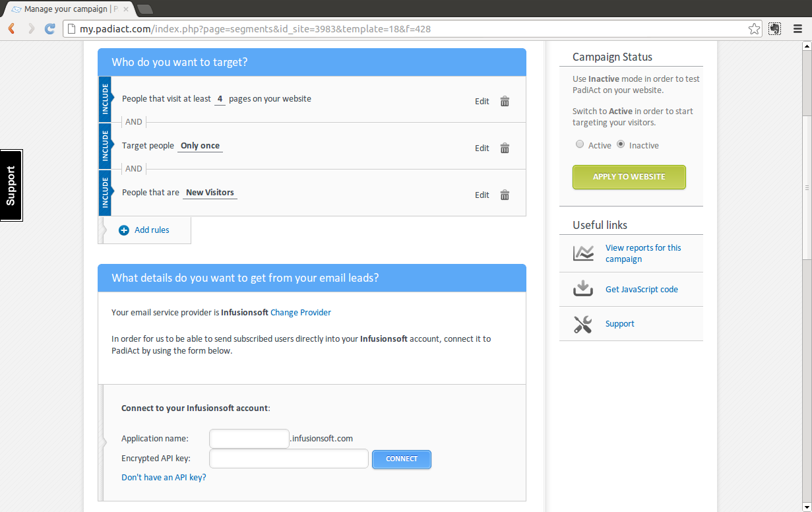Edit the Target people Only once rule

[x=482, y=148]
